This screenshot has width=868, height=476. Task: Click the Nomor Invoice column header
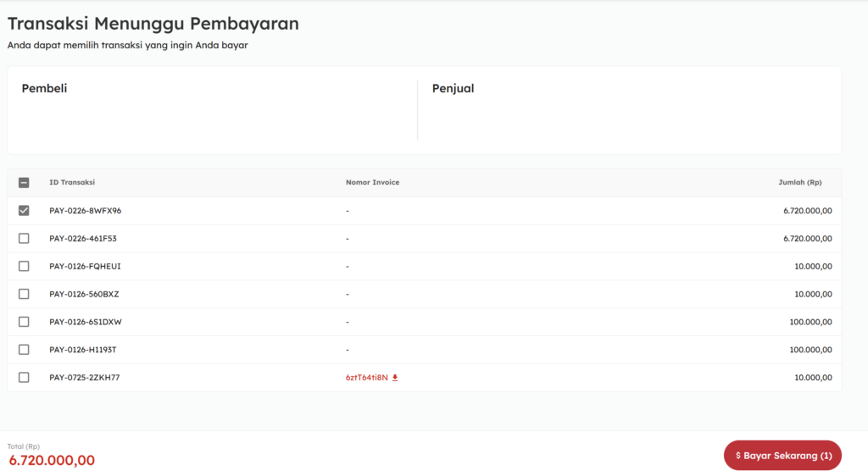(x=372, y=182)
